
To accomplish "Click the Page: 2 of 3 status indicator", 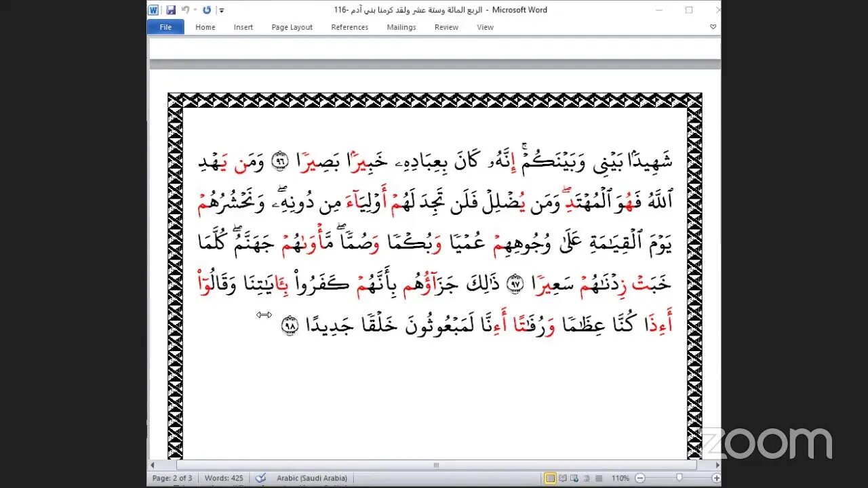I will tap(172, 478).
